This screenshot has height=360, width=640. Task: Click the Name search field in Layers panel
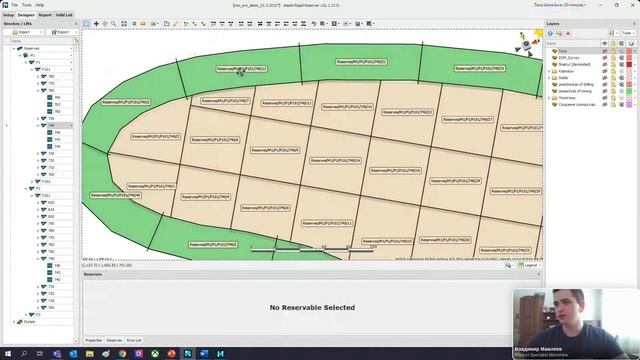pyautogui.click(x=573, y=43)
